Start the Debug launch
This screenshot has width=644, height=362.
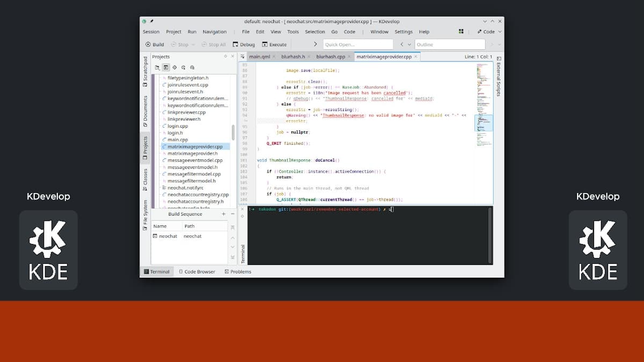(244, 45)
